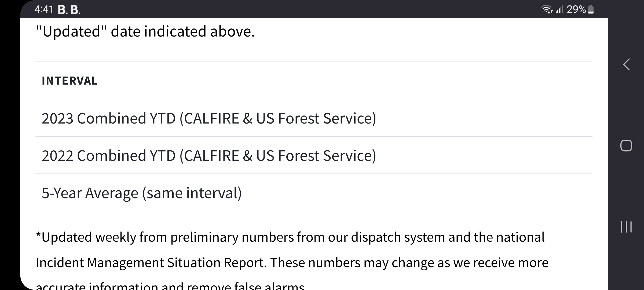The height and width of the screenshot is (290, 644).
Task: Tap the 4:41 clock in status bar
Action: coord(44,10)
